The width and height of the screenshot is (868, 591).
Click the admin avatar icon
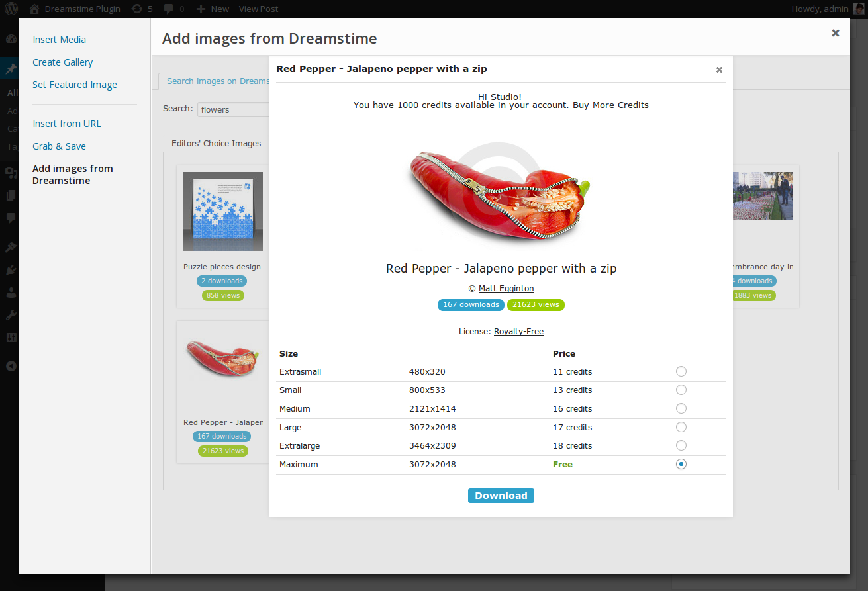click(x=859, y=9)
